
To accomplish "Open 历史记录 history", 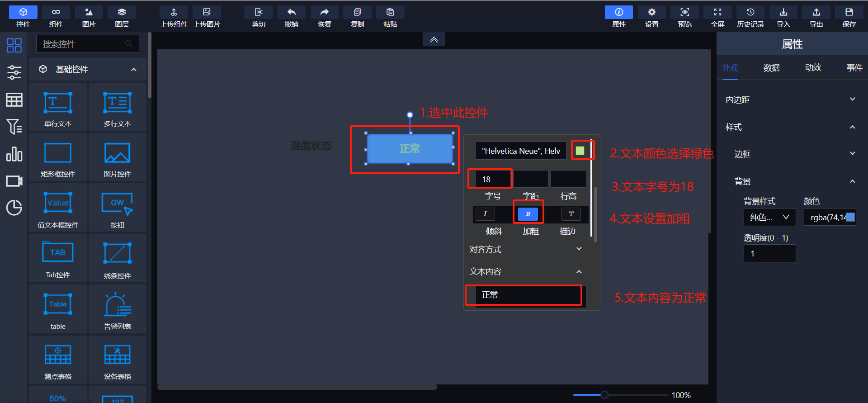I will (x=750, y=17).
